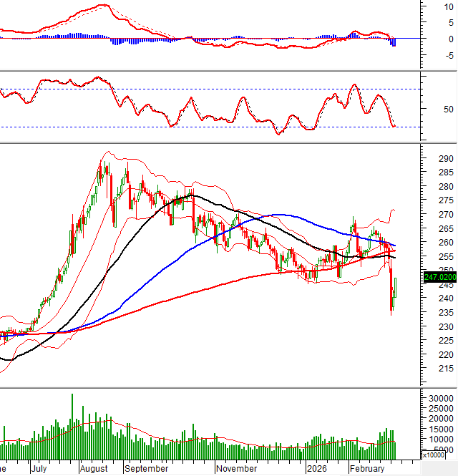The width and height of the screenshot is (458, 476).
Task: Select the black dashed oversold line
Action: point(215,127)
